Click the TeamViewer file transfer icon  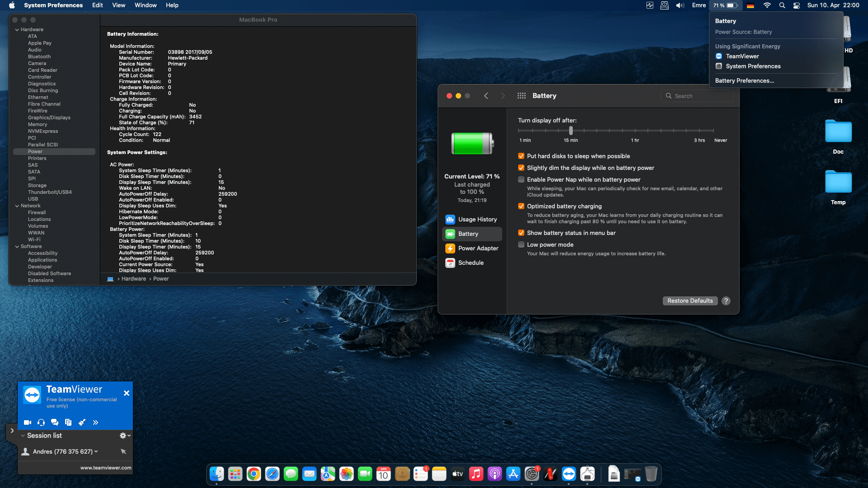68,422
